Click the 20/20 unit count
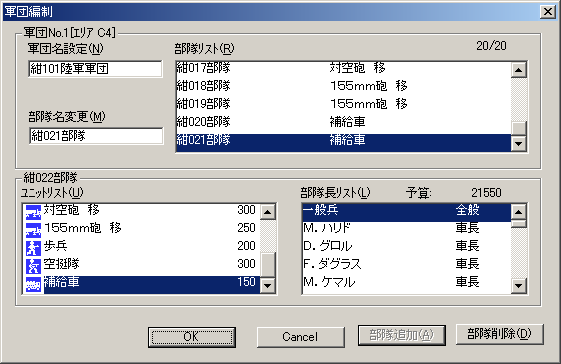Screen dimensions: 561x364 click(491, 46)
